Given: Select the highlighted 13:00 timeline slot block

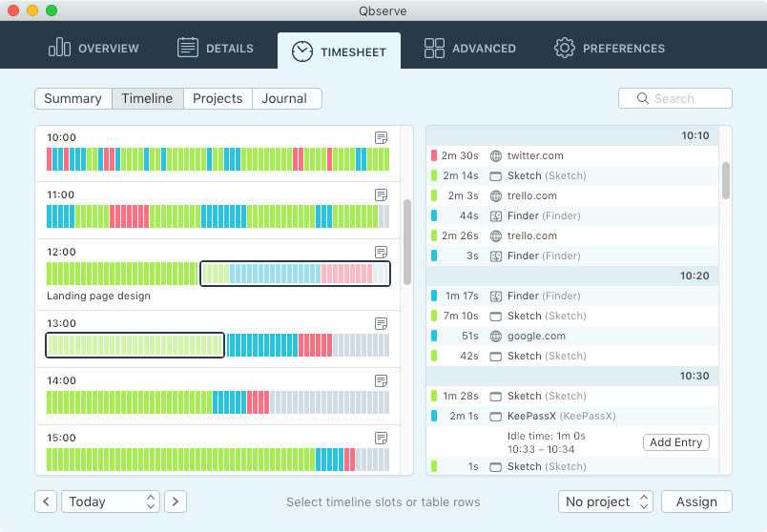Looking at the screenshot, I should point(135,345).
